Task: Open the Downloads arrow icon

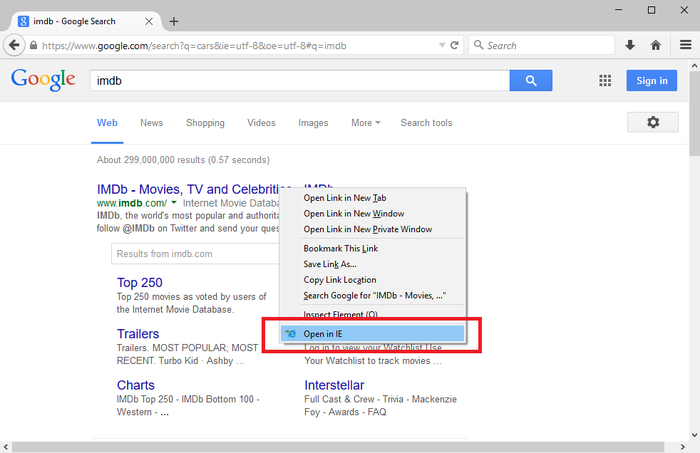Action: coord(630,45)
